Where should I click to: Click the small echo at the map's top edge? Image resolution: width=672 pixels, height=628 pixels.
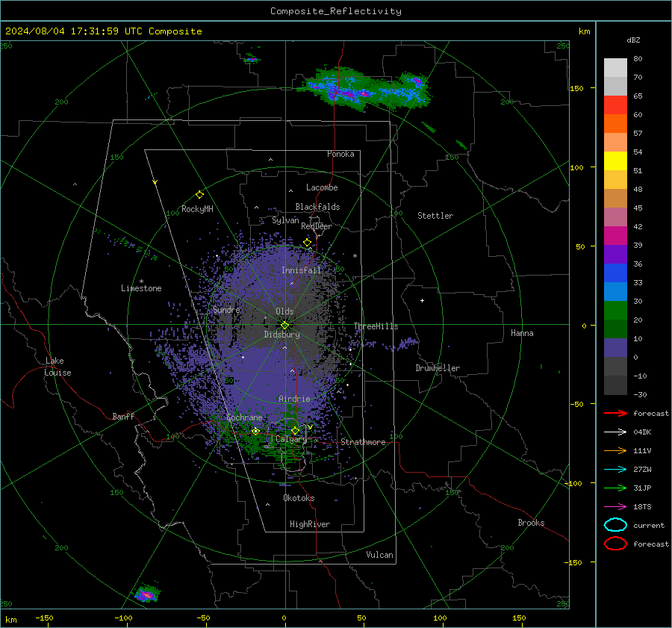coord(252,59)
